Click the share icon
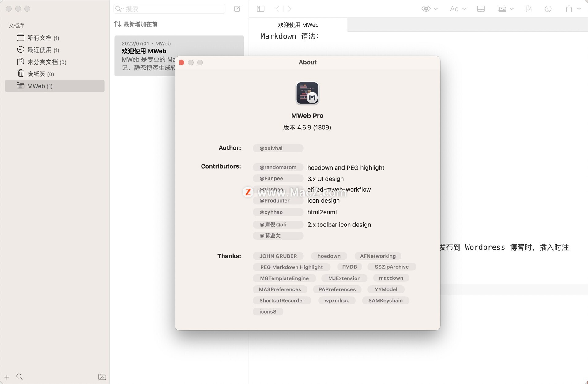This screenshot has height=384, width=588. pyautogui.click(x=569, y=9)
